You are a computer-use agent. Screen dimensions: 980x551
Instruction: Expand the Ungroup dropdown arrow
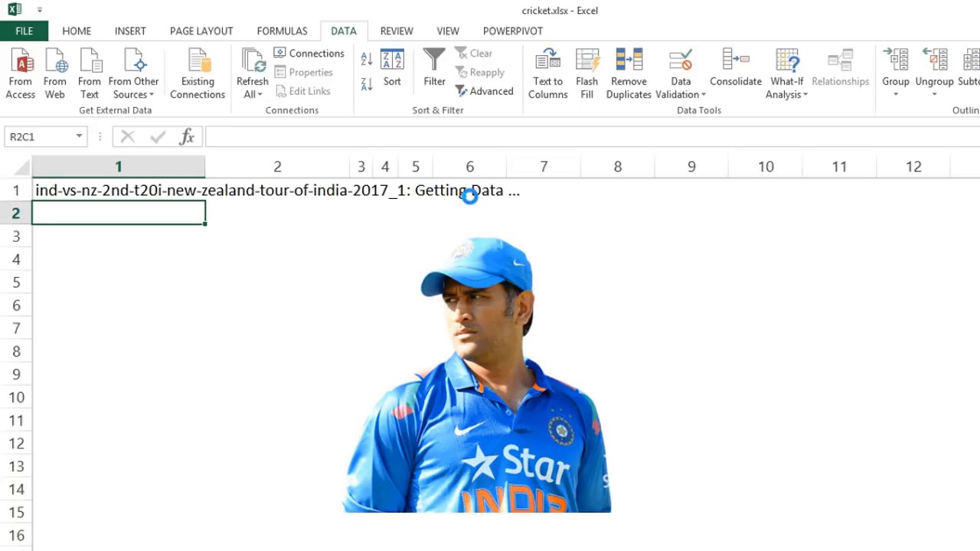coord(935,95)
